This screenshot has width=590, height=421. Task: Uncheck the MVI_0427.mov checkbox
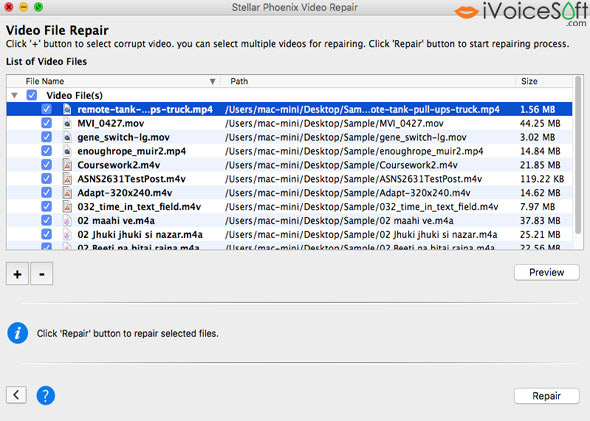coord(46,123)
